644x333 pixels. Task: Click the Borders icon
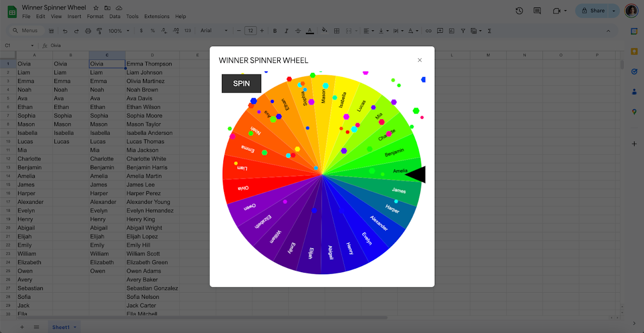(x=337, y=31)
